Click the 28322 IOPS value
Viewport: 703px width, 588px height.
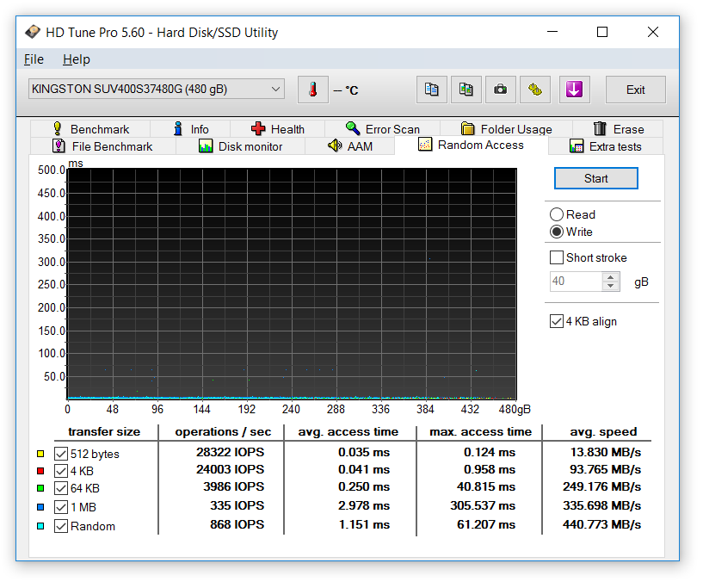coord(230,452)
